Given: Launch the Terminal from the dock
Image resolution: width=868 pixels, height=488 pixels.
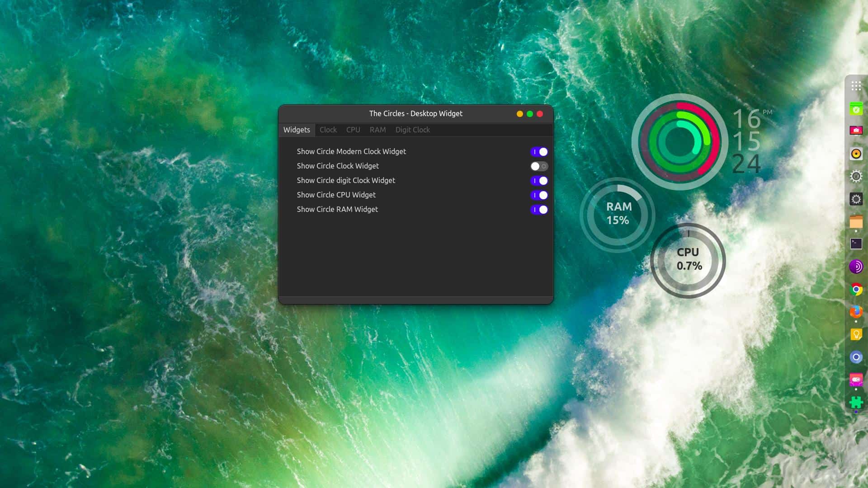Looking at the screenshot, I should click(856, 244).
